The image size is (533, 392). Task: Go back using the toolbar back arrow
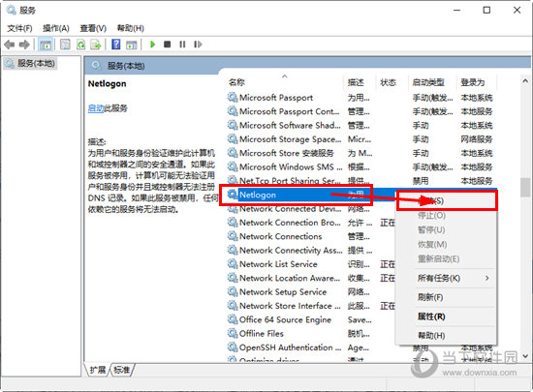click(x=10, y=45)
